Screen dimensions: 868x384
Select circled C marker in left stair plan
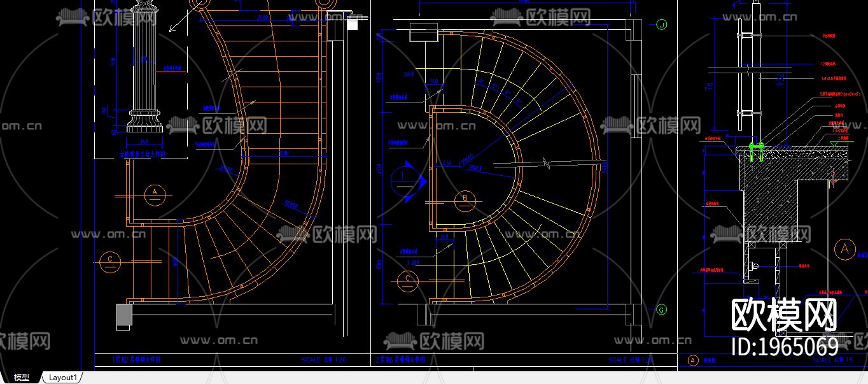point(111,262)
